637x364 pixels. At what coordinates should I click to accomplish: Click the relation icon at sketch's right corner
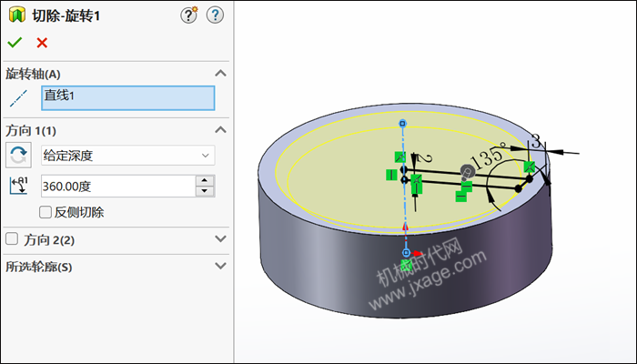(x=530, y=167)
